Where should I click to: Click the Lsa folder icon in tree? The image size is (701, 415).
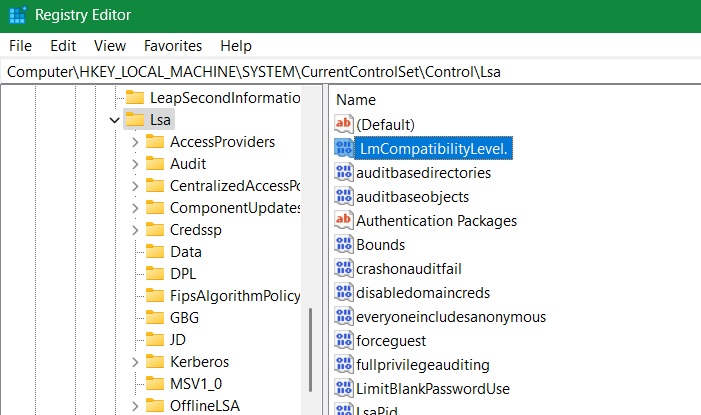coord(135,119)
